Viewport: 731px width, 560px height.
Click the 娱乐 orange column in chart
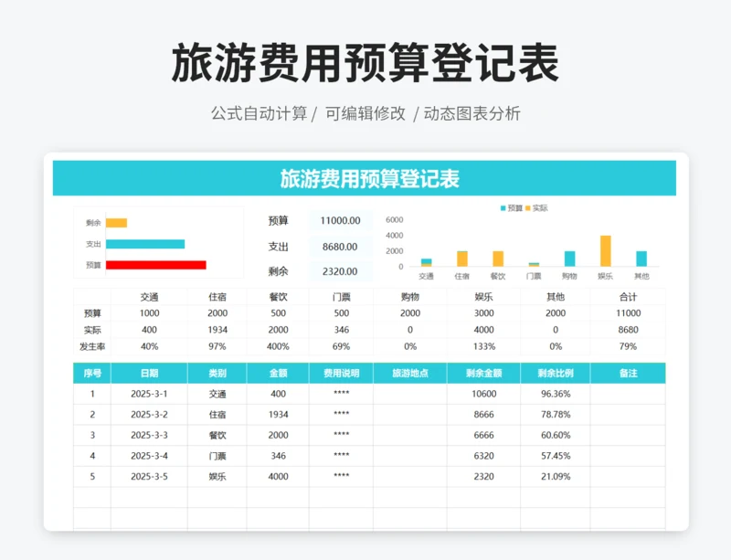point(605,251)
